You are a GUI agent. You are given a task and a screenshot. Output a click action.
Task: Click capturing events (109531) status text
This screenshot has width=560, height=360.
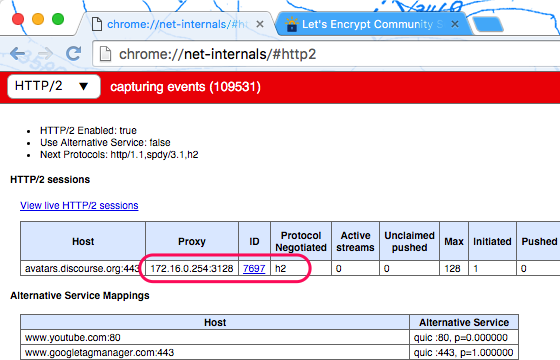(x=185, y=87)
